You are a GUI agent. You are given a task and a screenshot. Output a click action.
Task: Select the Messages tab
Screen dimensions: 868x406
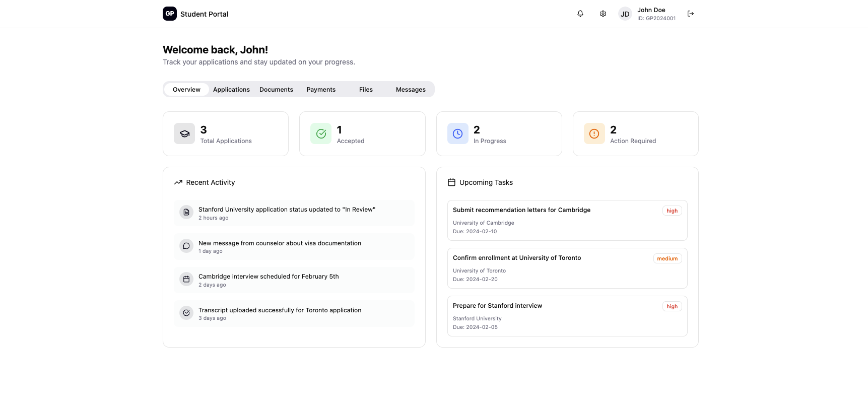(411, 90)
